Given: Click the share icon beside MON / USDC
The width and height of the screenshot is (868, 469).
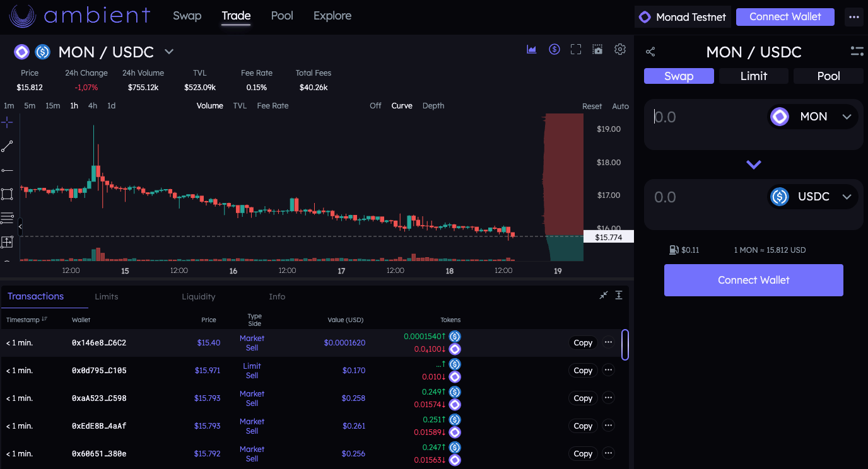Looking at the screenshot, I should click(650, 52).
